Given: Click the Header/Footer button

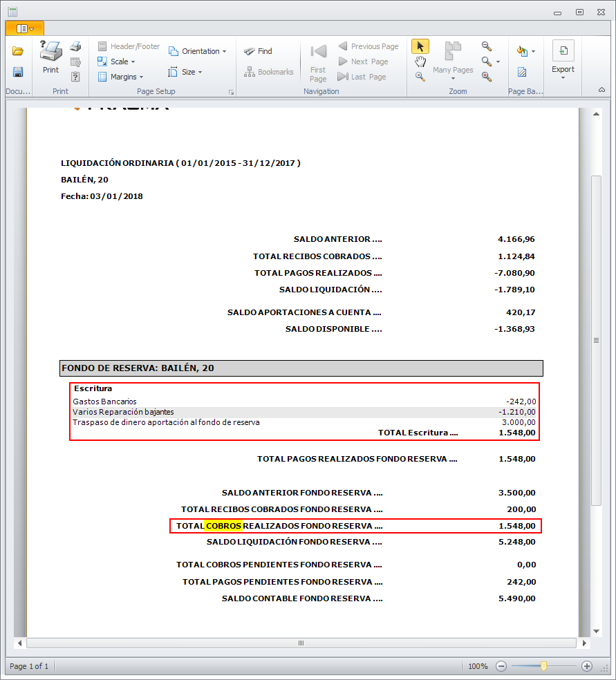Looking at the screenshot, I should pos(129,46).
